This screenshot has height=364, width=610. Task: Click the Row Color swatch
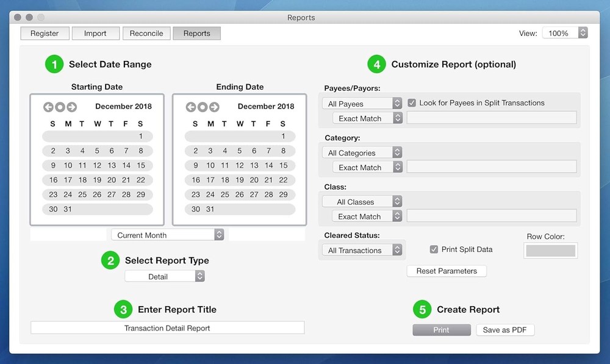pos(550,250)
